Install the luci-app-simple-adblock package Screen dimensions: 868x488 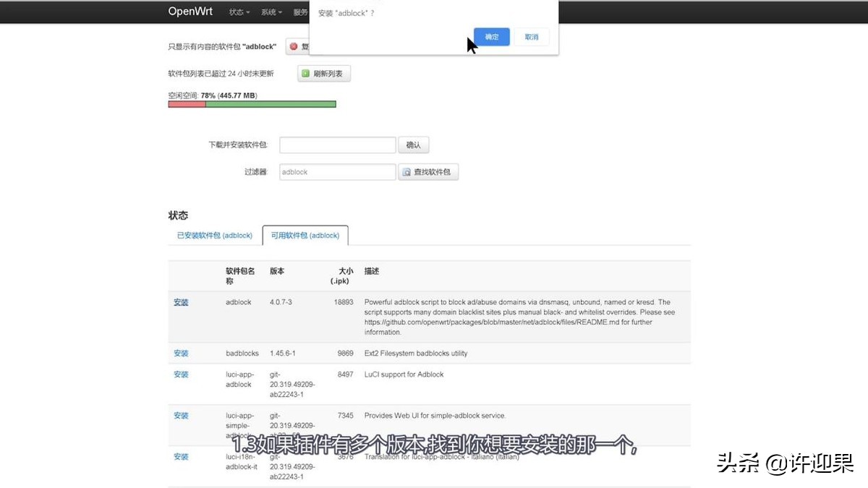[180, 415]
